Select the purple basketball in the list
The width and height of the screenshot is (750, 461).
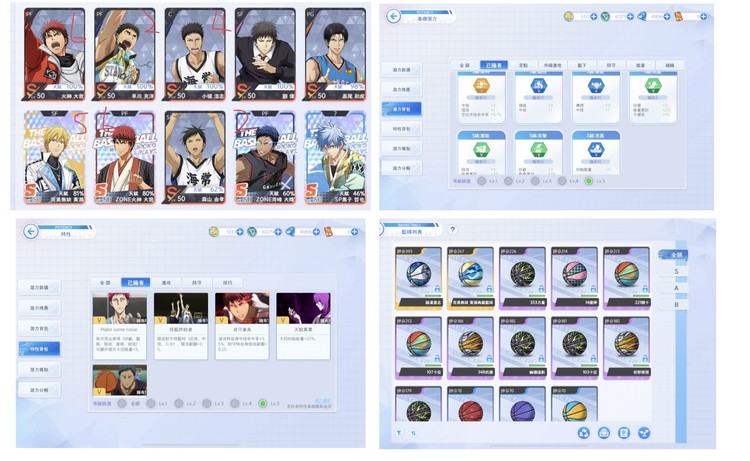tap(522, 405)
